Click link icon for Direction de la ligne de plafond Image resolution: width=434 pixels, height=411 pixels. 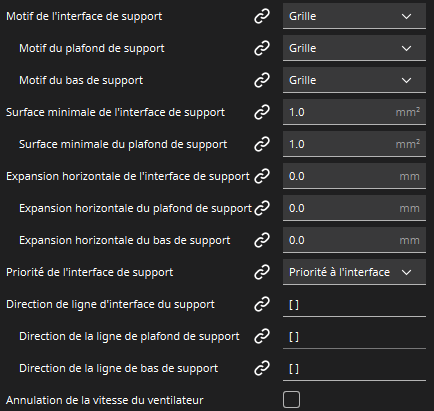pos(262,336)
